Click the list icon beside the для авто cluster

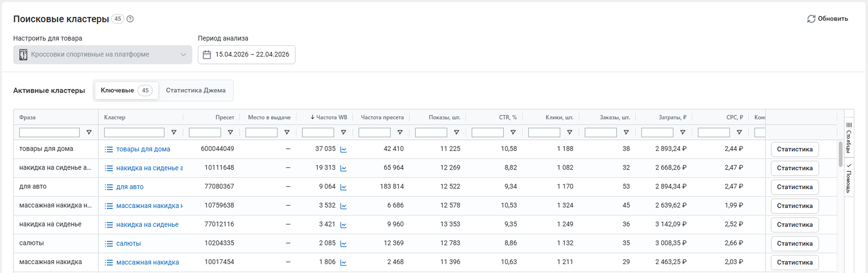click(108, 187)
